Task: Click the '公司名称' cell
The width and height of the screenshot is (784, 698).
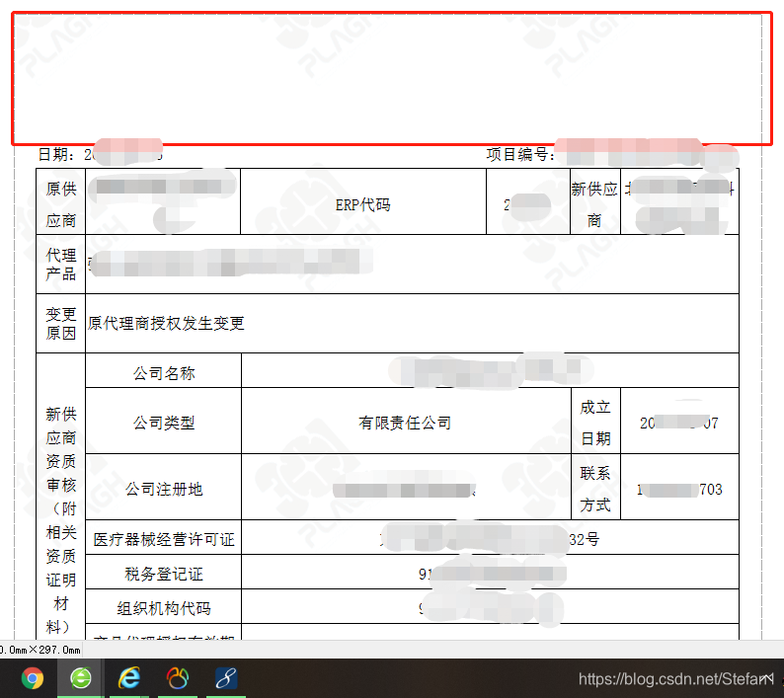Action: (x=164, y=370)
